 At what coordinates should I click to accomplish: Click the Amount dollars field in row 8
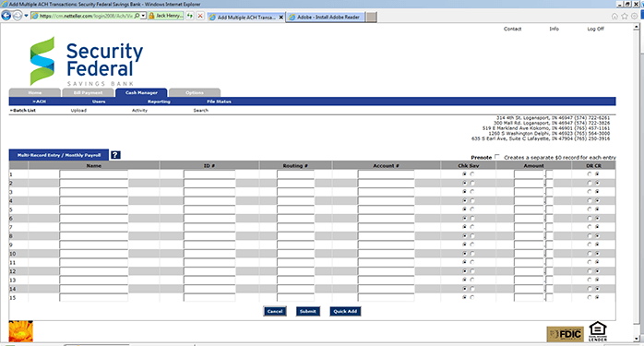coord(529,236)
